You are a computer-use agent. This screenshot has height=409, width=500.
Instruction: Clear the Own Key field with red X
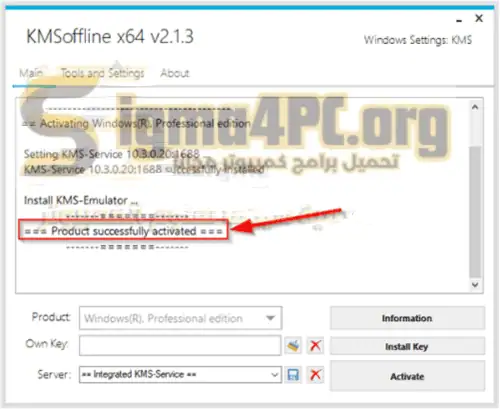point(315,346)
